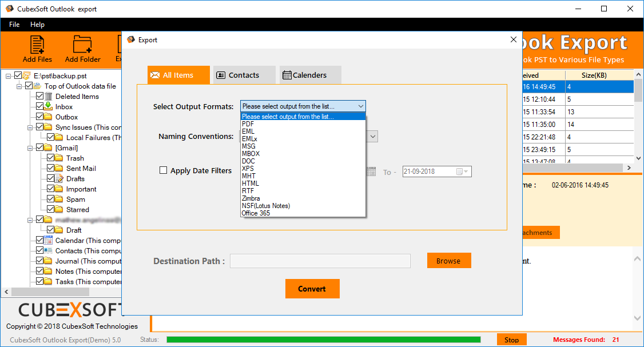
Task: Open the File menu
Action: click(14, 25)
